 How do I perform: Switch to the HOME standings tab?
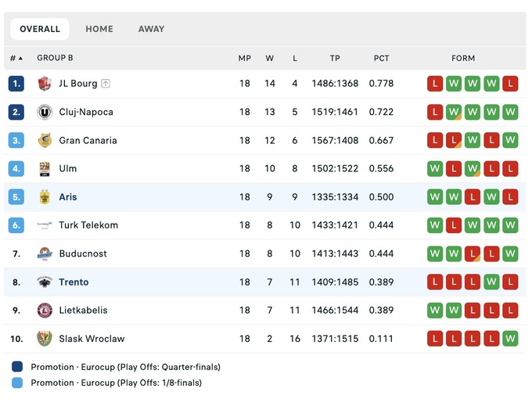click(99, 29)
